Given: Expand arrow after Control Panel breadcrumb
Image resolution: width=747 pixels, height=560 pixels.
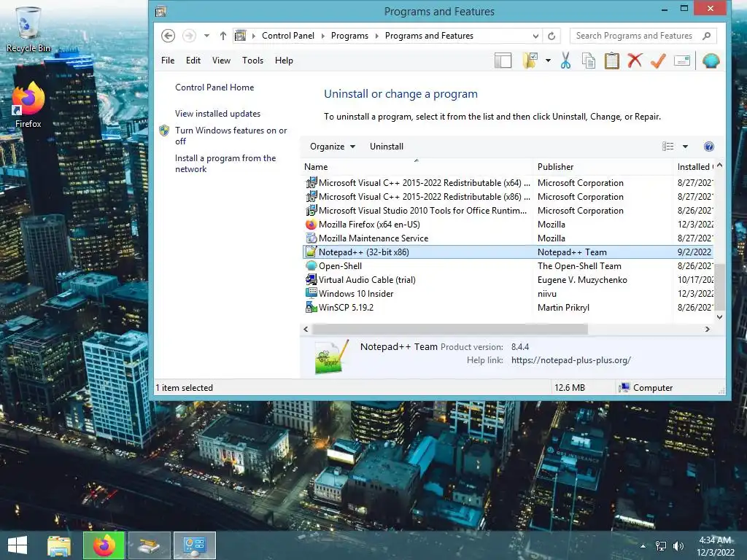Looking at the screenshot, I should (x=322, y=36).
